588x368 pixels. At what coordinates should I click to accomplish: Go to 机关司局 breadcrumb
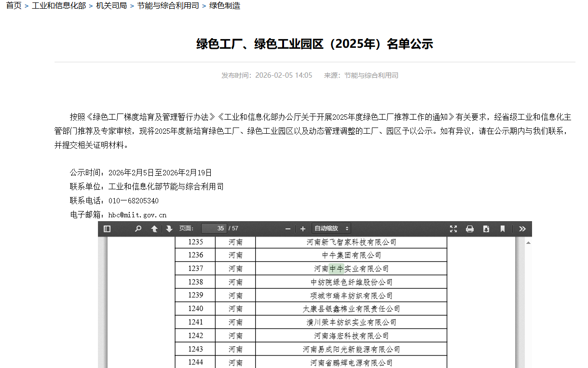pyautogui.click(x=111, y=6)
